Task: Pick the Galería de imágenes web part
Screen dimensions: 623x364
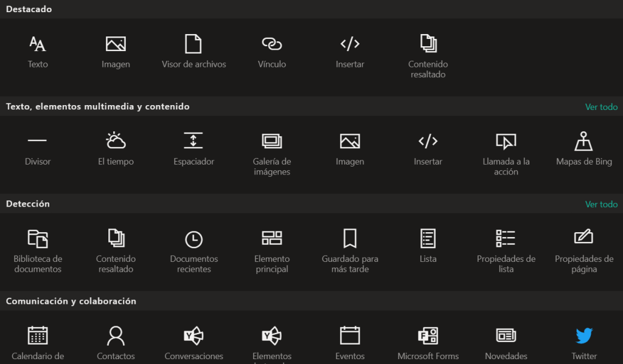Action: [272, 142]
